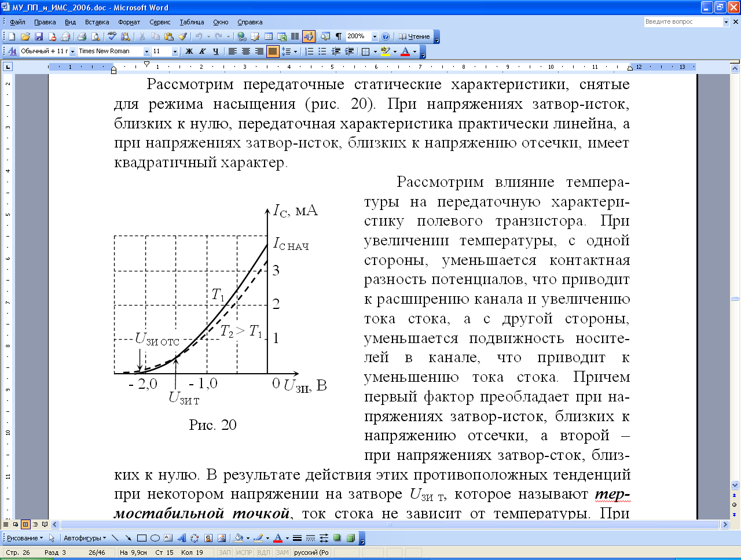Viewport: 741px width, 560px height.
Task: Toggle show paragraph marks ¶
Action: [339, 36]
